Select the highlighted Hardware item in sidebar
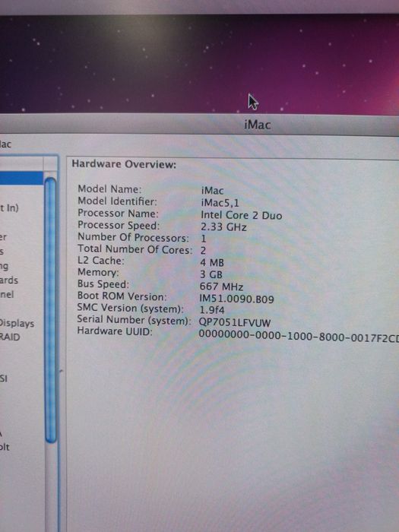 [21, 178]
